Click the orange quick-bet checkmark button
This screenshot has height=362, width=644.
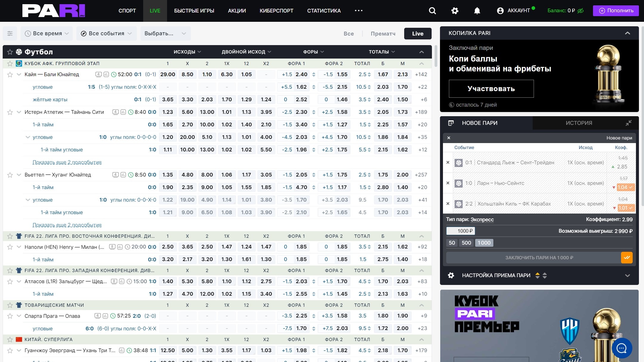(627, 257)
